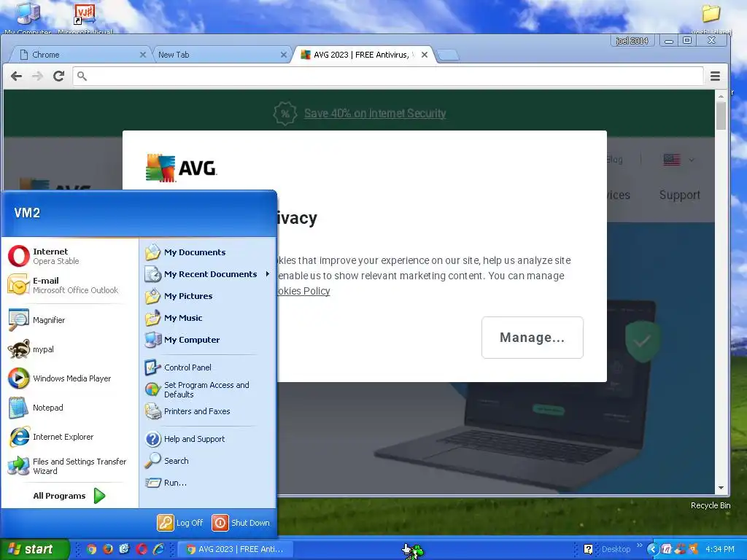
Task: Launch Chrome from Quick Launch bar
Action: 91,550
